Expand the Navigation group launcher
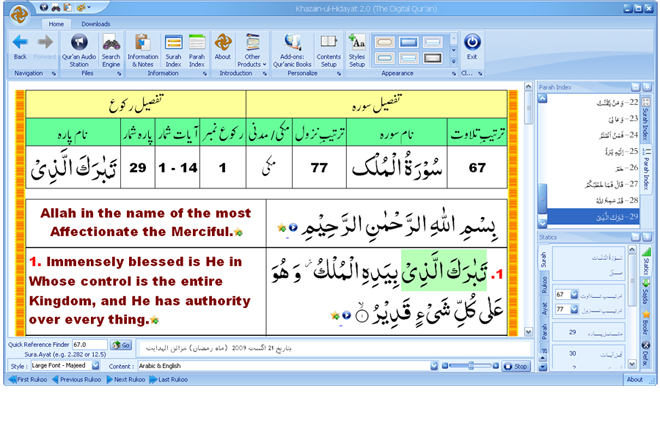Image resolution: width=660 pixels, height=440 pixels. [x=54, y=74]
